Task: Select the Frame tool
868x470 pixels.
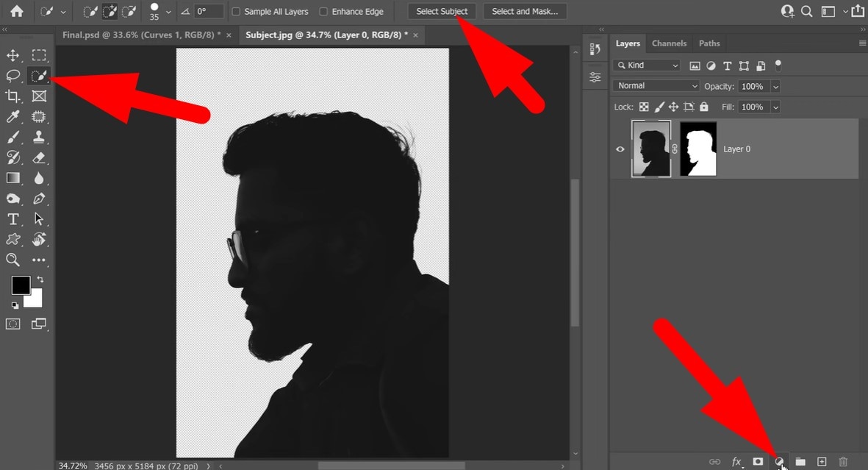Action: pos(39,96)
